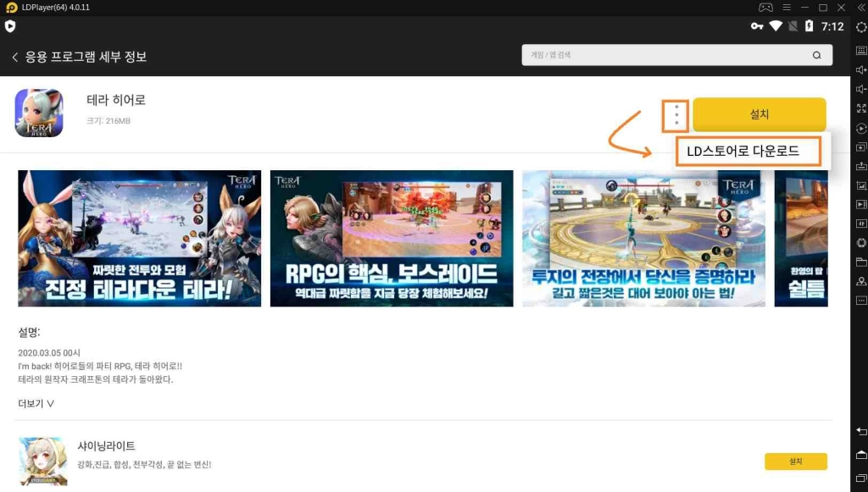Click the gamepad icon in title bar

pyautogui.click(x=765, y=7)
